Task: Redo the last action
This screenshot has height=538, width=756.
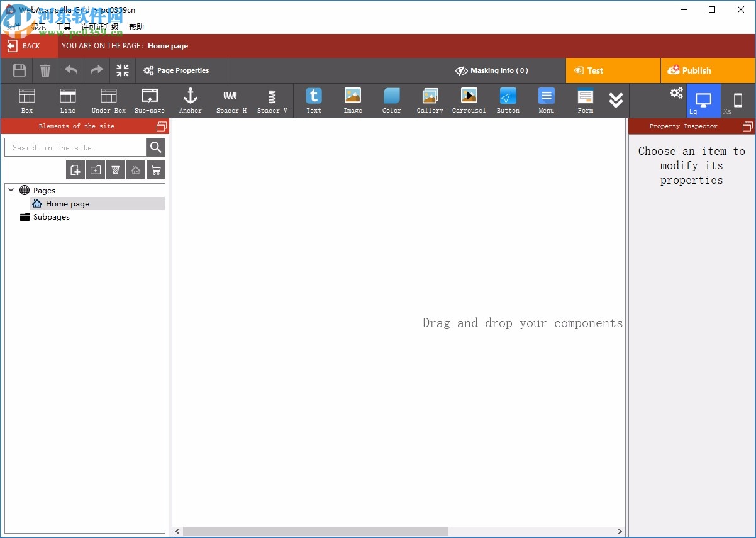Action: [97, 70]
